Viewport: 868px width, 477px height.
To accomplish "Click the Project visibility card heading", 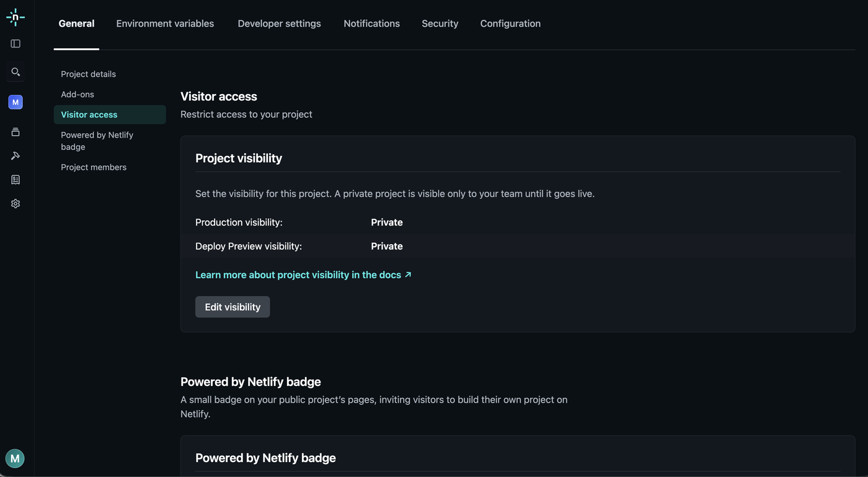I will 239,158.
